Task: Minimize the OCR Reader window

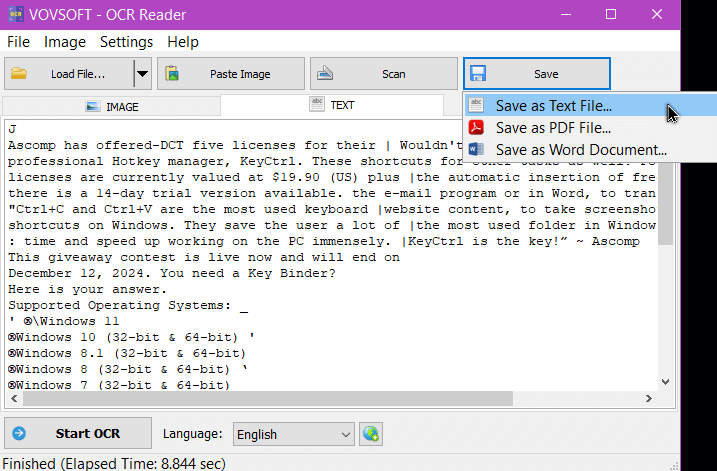Action: click(566, 14)
